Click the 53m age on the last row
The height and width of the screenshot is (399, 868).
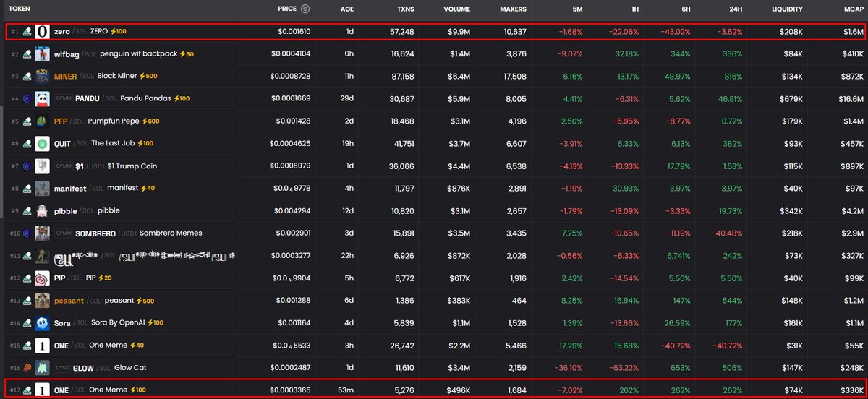click(346, 390)
